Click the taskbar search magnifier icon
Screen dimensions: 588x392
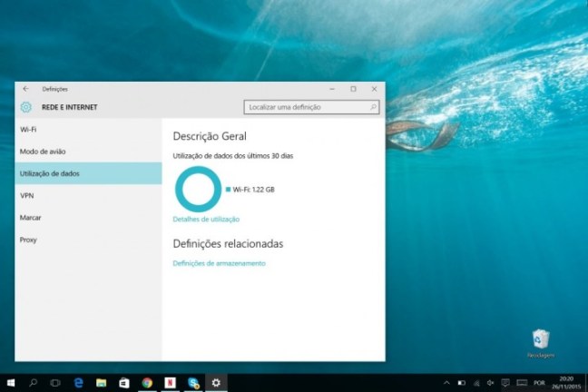tap(34, 383)
